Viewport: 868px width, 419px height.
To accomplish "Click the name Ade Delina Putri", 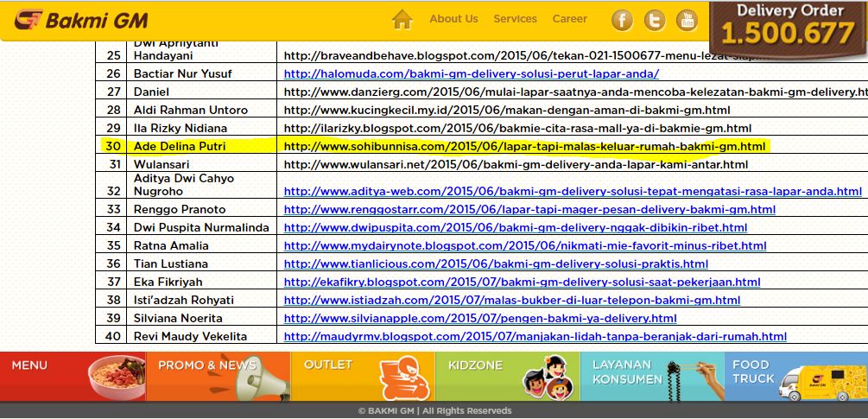I will pos(180,147).
